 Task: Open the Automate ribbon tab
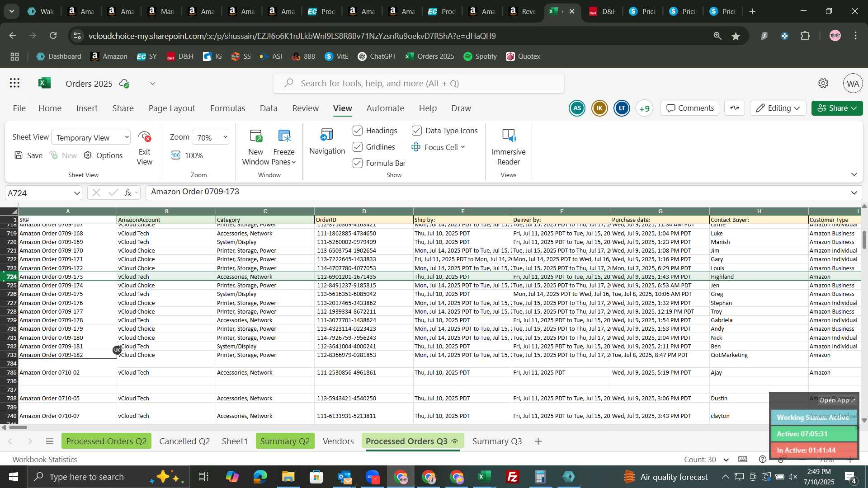pos(385,108)
